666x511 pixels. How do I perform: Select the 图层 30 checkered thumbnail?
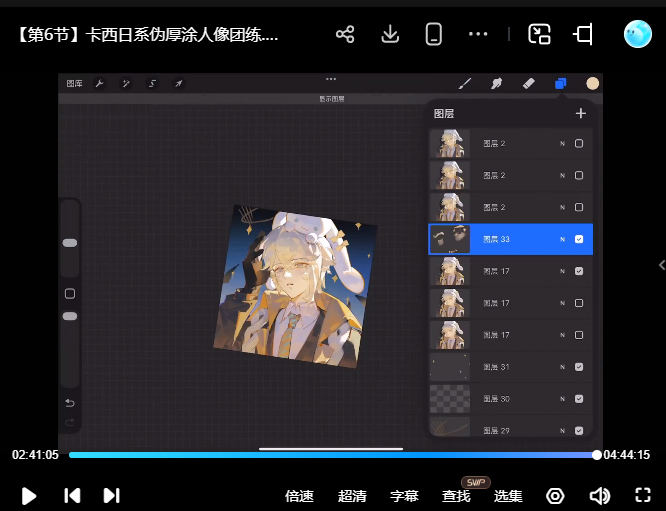pyautogui.click(x=450, y=398)
